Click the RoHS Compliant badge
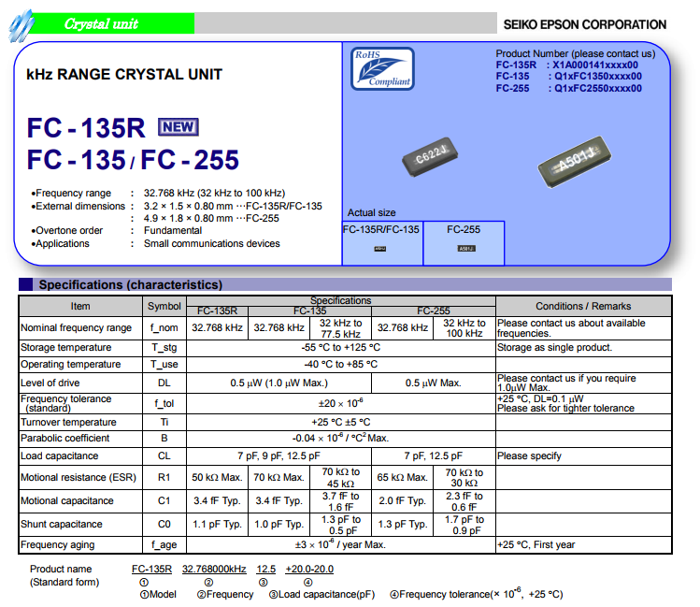This screenshot has height=607, width=700. pyautogui.click(x=382, y=69)
